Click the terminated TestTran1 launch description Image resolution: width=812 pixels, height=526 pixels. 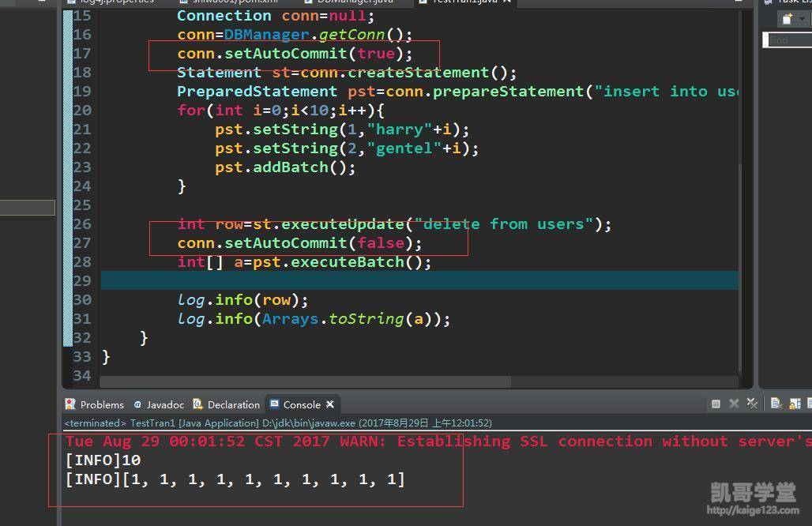pos(278,423)
